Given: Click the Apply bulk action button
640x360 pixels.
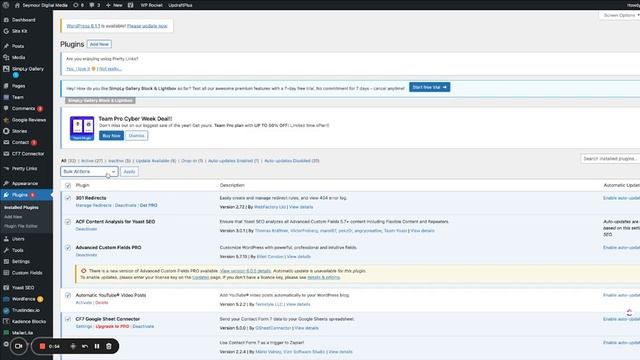Looking at the screenshot, I should tap(129, 172).
